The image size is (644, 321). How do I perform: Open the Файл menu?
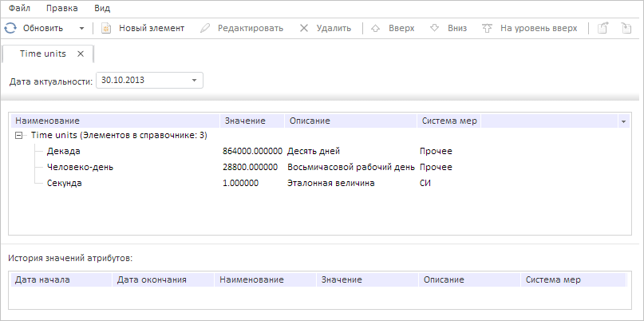coord(20,8)
